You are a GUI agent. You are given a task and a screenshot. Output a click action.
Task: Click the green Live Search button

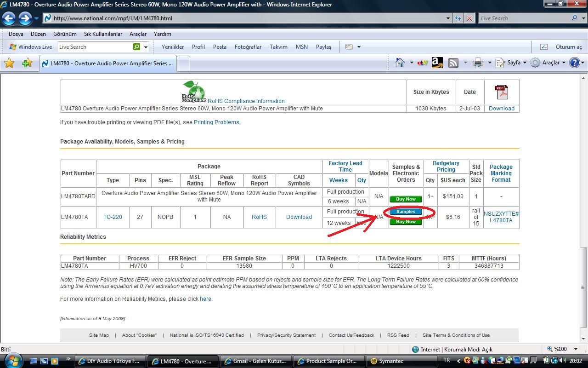click(x=136, y=47)
